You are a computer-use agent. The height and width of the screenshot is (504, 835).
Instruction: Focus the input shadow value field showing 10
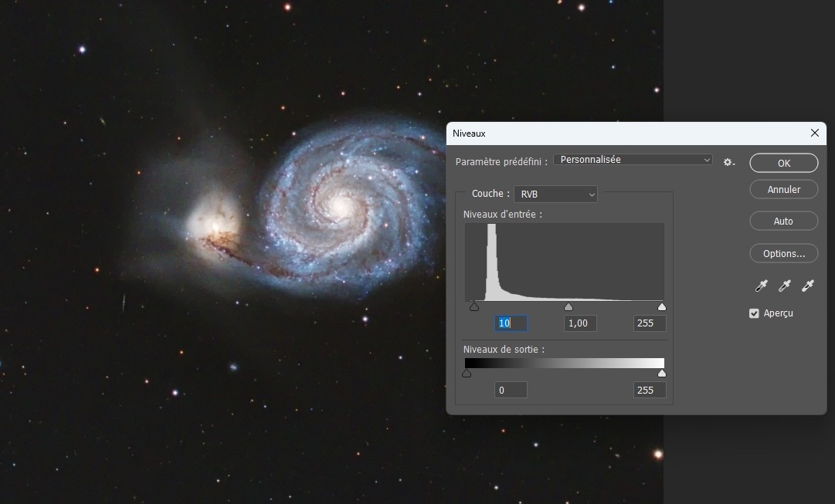tap(511, 323)
